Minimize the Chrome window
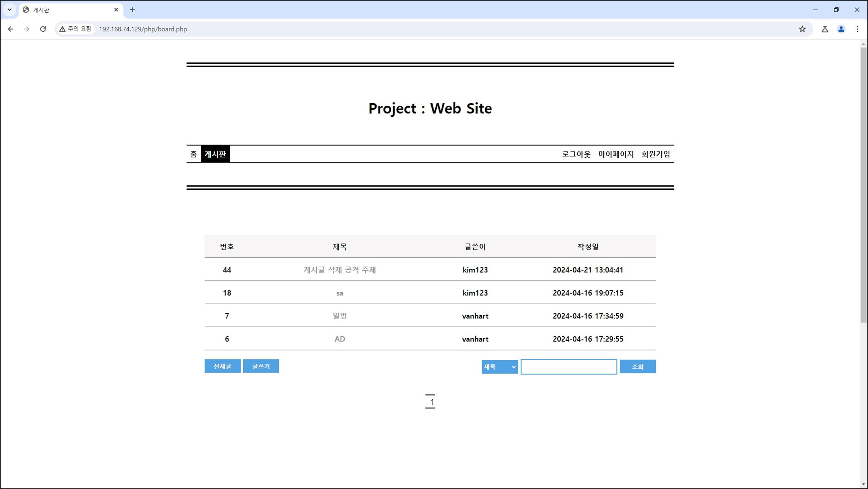This screenshot has height=489, width=868. pyautogui.click(x=815, y=10)
